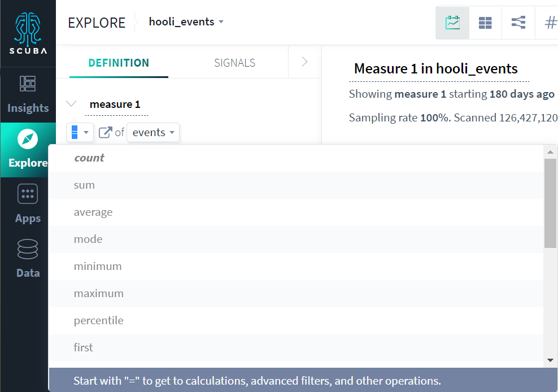This screenshot has width=558, height=392.
Task: Expand the tab panel arrow
Action: (x=304, y=62)
